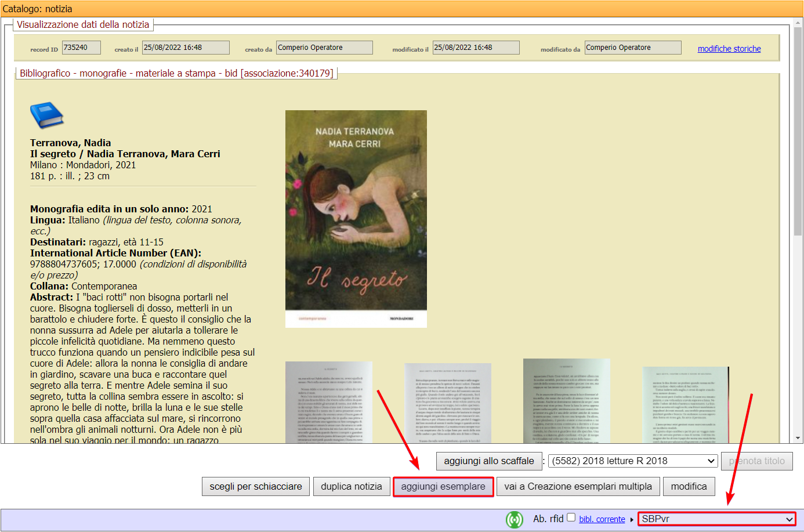Open vai a Creazione esemplari multipla
Screen dimensions: 804x532
coord(578,486)
